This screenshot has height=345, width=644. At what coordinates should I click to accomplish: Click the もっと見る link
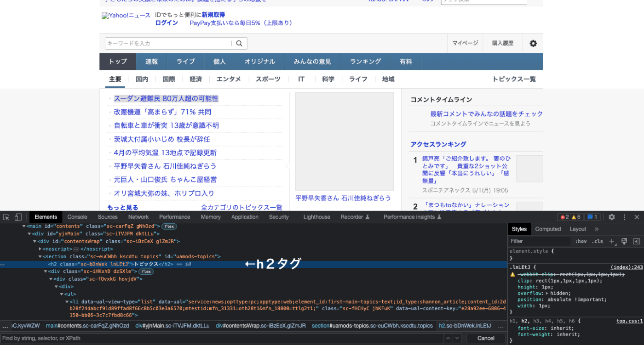click(123, 207)
